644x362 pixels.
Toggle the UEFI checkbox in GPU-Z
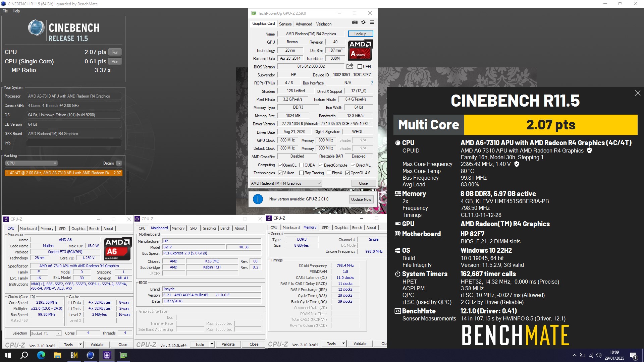[360, 67]
